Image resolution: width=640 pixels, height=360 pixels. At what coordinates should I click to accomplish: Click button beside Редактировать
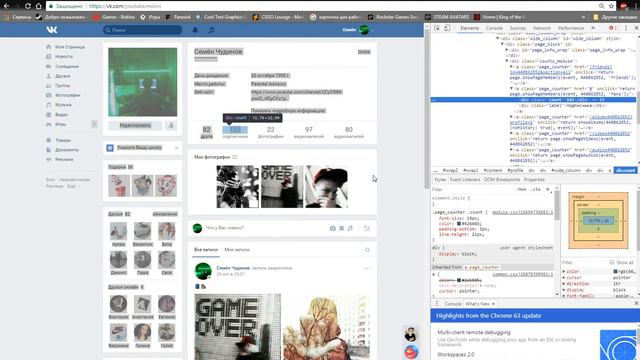click(x=171, y=125)
